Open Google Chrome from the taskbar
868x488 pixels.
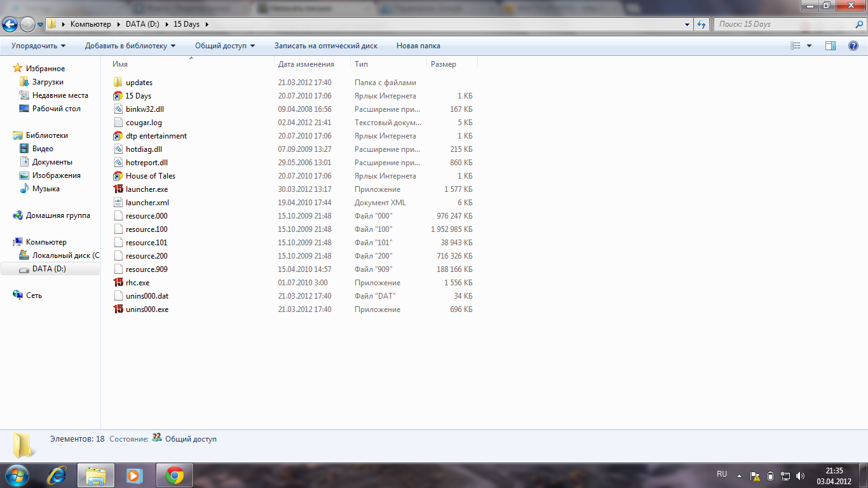click(x=175, y=475)
